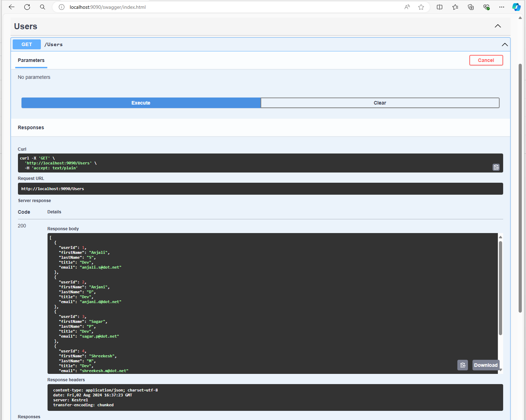Screen dimensions: 526x420
Task: Toggle split screen icon in toolbar
Action: tap(440, 7)
